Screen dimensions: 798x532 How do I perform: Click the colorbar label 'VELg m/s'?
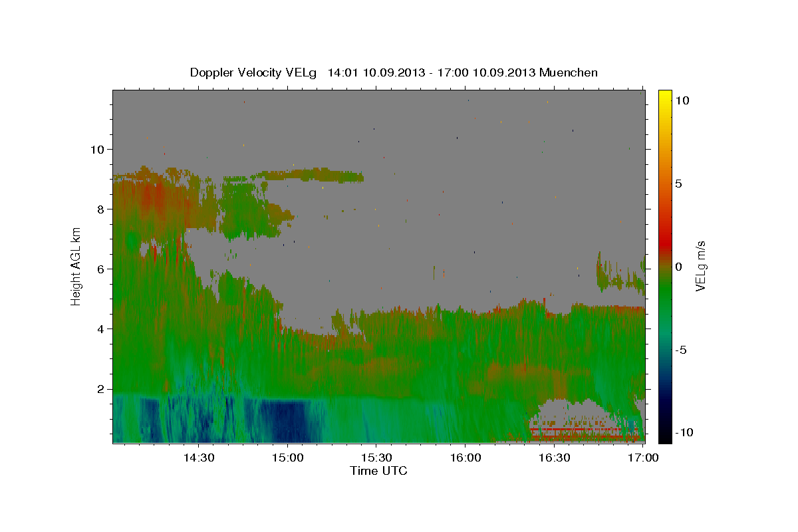(x=700, y=266)
